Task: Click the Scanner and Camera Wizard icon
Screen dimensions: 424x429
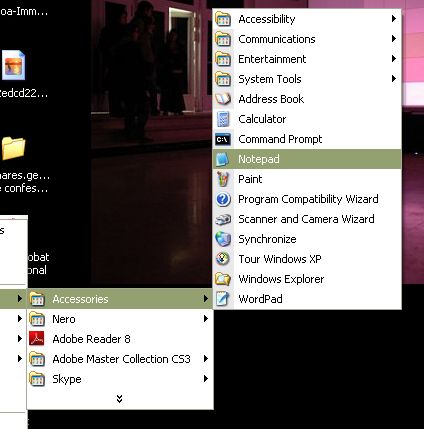Action: pos(223,219)
